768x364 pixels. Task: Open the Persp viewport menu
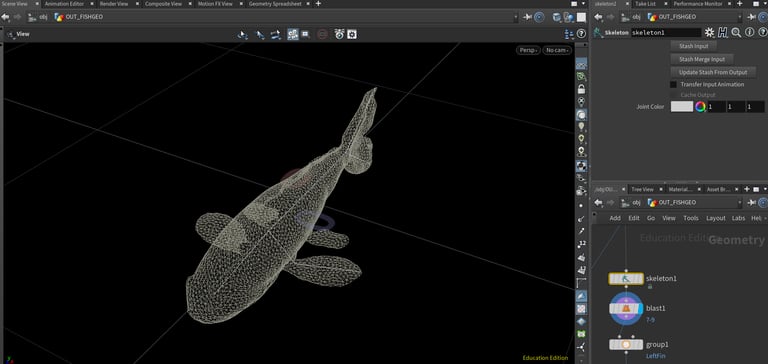[x=528, y=50]
